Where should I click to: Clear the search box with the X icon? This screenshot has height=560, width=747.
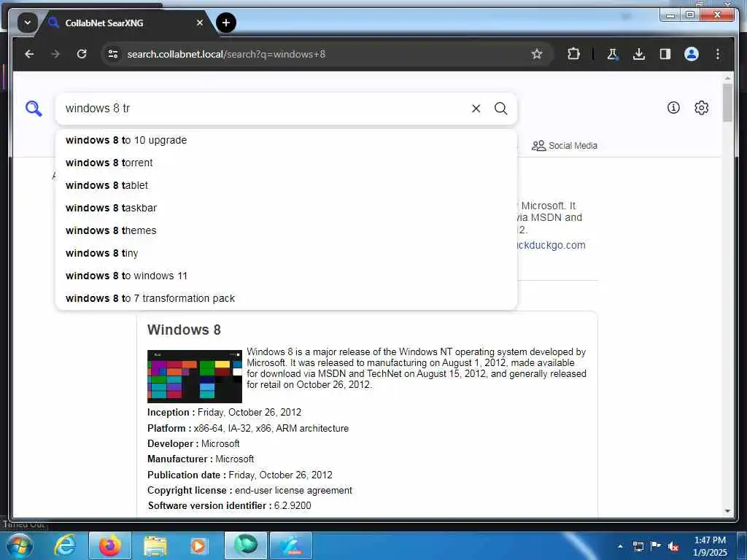click(x=476, y=109)
